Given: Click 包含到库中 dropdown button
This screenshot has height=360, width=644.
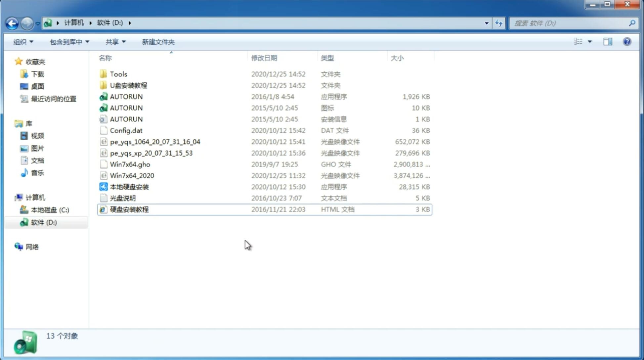Looking at the screenshot, I should pyautogui.click(x=68, y=41).
